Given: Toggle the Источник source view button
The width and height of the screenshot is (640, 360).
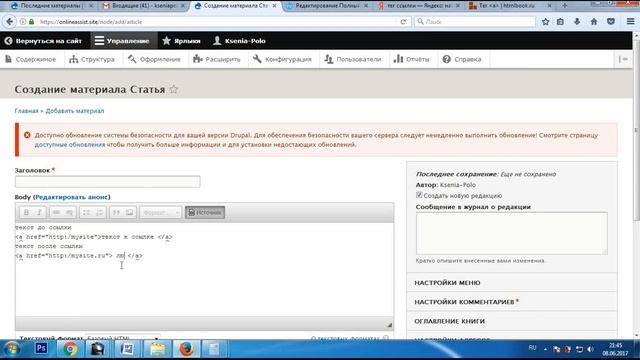Looking at the screenshot, I should pos(205,212).
